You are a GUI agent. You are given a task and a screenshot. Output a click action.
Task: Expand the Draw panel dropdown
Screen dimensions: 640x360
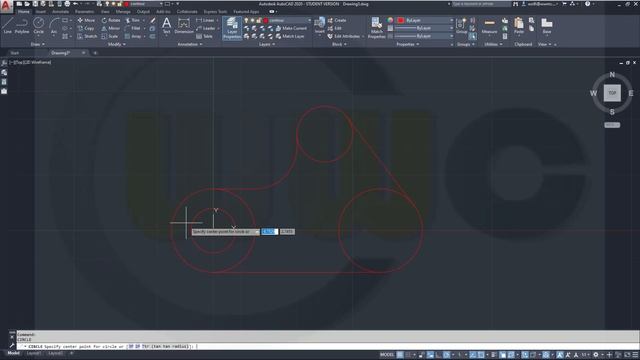coord(38,44)
